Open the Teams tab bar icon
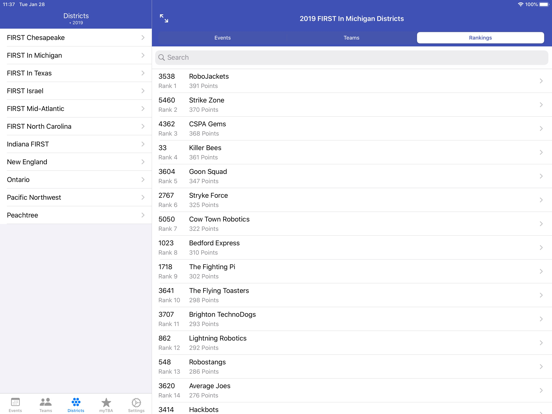Image resolution: width=552 pixels, height=414 pixels. click(45, 404)
